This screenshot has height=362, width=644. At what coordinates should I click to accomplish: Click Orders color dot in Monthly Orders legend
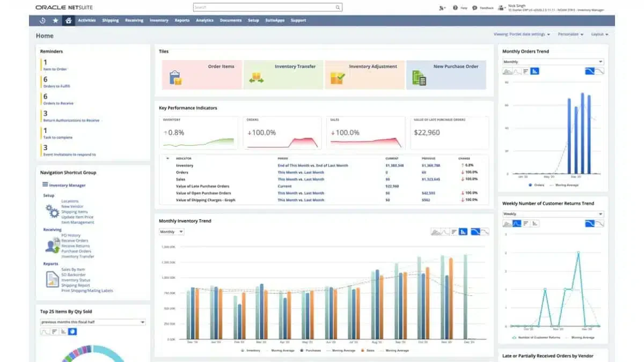(x=530, y=184)
